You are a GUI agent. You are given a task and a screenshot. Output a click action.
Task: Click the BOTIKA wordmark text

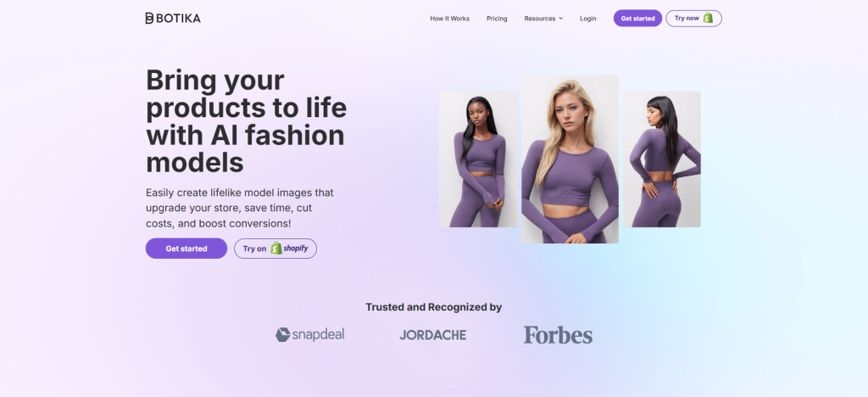178,19
